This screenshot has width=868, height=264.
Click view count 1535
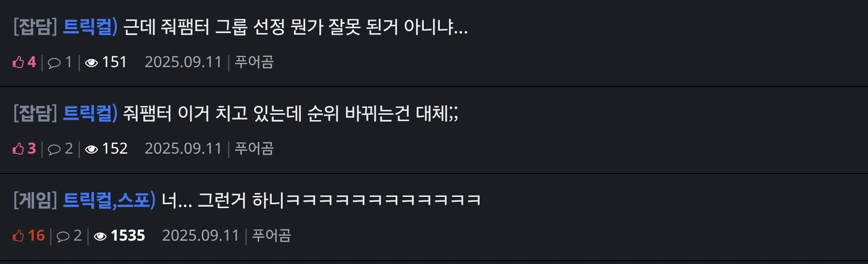pyautogui.click(x=128, y=236)
